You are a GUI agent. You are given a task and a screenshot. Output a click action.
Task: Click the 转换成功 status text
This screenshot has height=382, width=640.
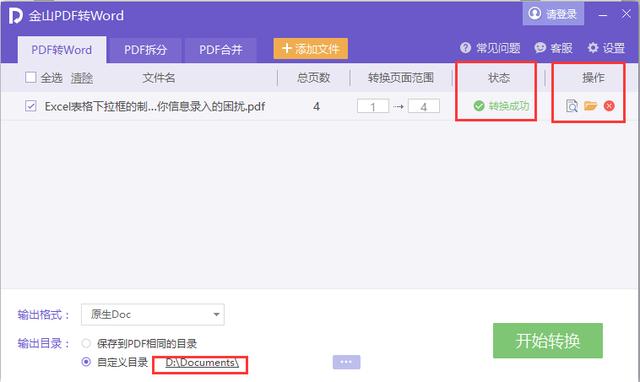click(x=509, y=106)
